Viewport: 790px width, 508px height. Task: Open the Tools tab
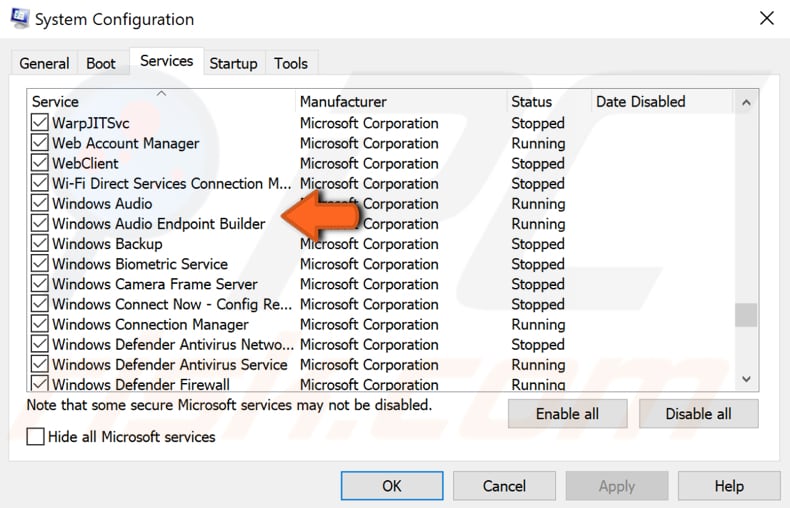click(291, 64)
